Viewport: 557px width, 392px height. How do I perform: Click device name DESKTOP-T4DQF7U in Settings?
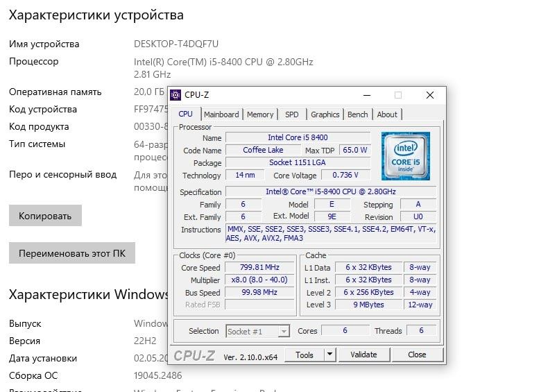click(176, 44)
